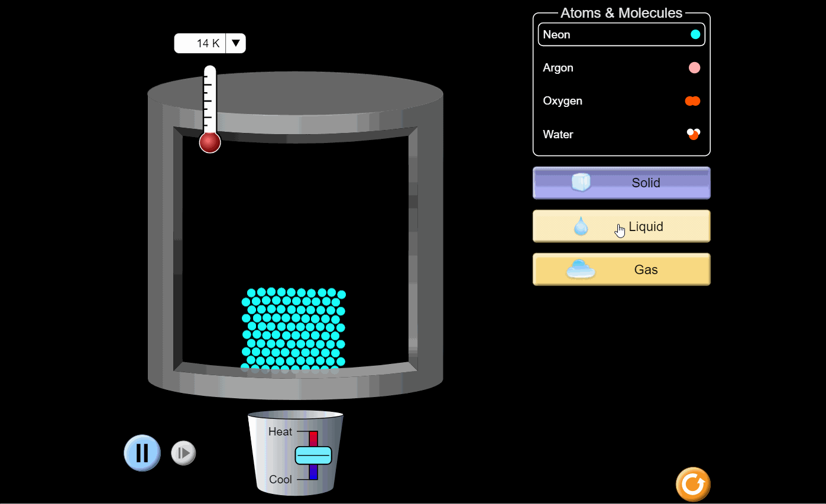The image size is (826, 504).
Task: Click the Cool label on bucket
Action: point(280,479)
